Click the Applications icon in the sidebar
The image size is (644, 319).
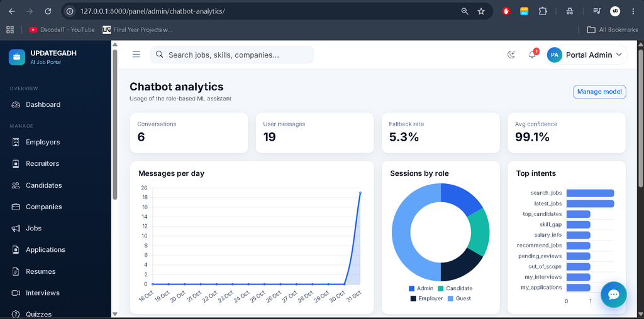point(16,250)
